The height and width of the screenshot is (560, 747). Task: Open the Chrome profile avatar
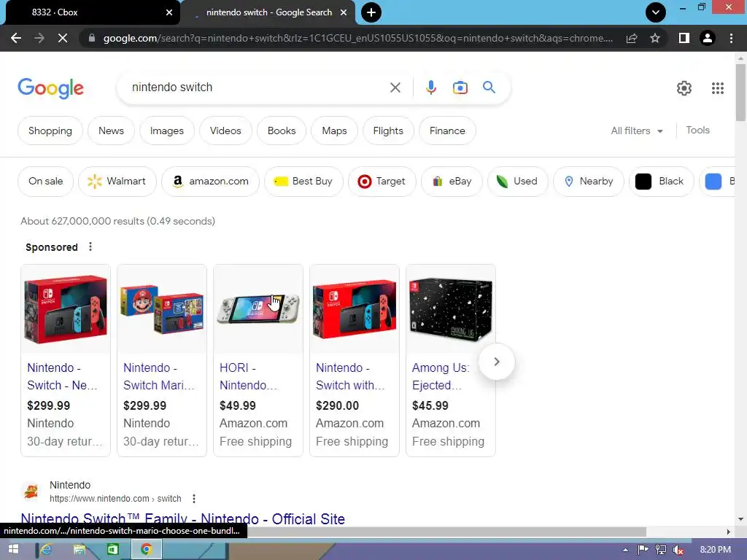pos(708,38)
